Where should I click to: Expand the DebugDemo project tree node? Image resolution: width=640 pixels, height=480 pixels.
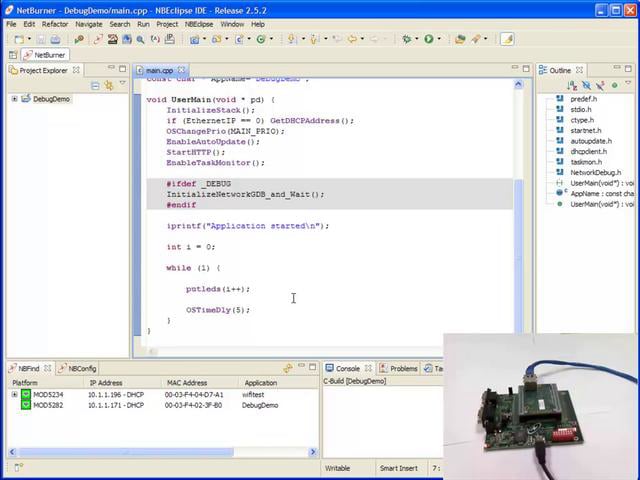tap(15, 99)
